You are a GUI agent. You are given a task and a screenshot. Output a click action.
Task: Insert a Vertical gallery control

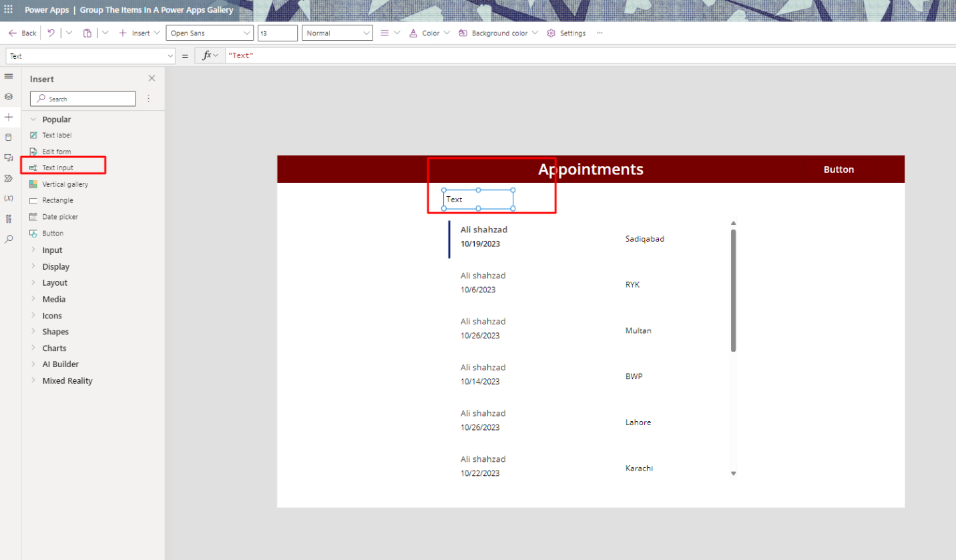tap(65, 184)
